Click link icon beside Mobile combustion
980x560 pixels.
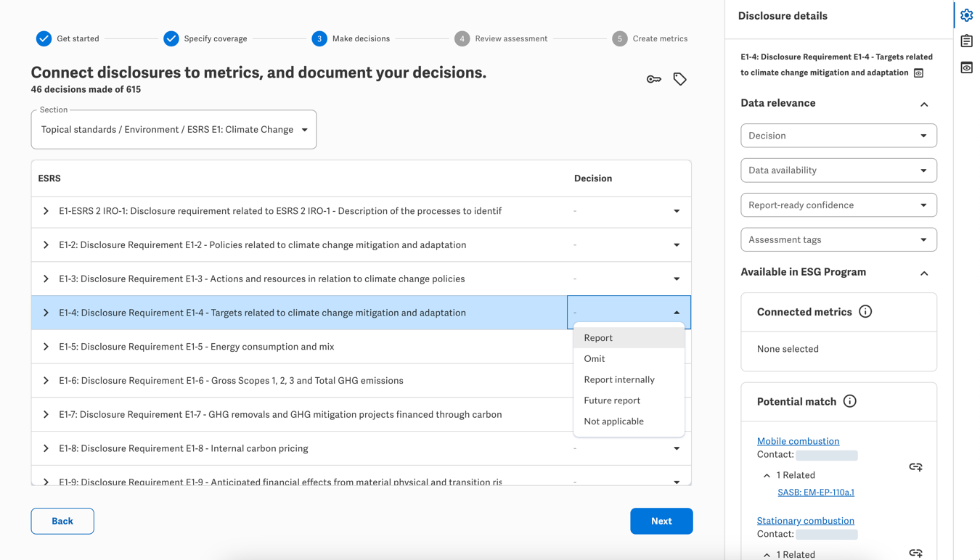[x=915, y=467]
